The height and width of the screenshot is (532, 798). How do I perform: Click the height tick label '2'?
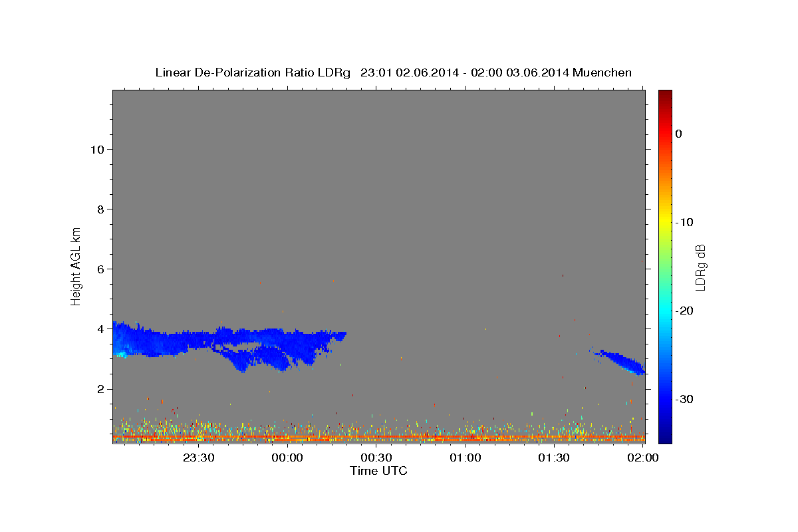click(100, 389)
